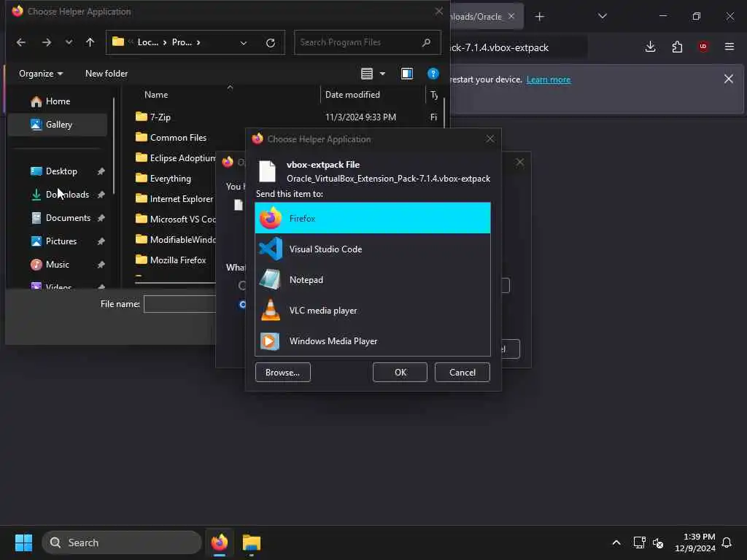Dismiss the Firefox notification bar
This screenshot has height=560, width=747.
click(x=729, y=79)
